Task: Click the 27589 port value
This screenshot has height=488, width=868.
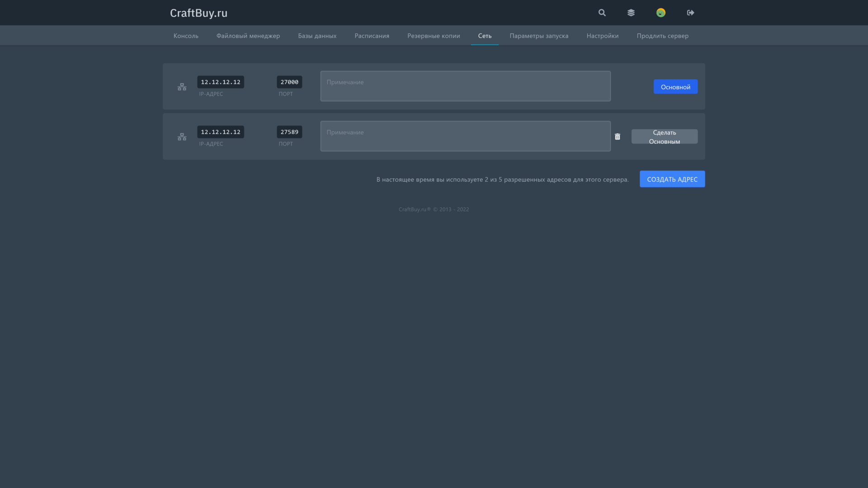Action: point(289,132)
